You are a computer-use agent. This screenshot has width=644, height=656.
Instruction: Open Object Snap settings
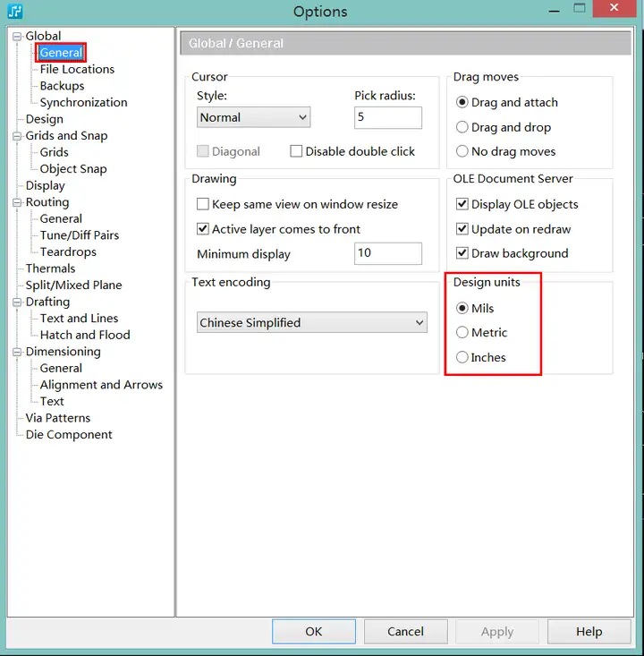pos(73,169)
